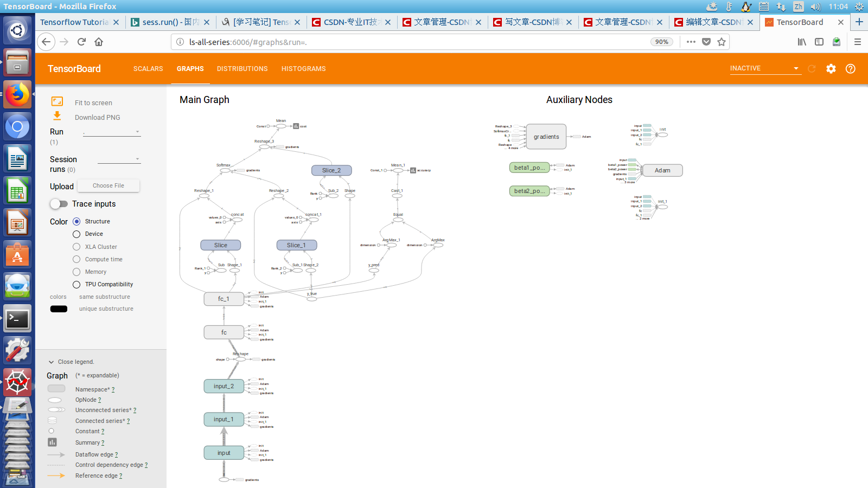This screenshot has width=868, height=488.
Task: Launch Firefox from the dock
Action: (17, 95)
